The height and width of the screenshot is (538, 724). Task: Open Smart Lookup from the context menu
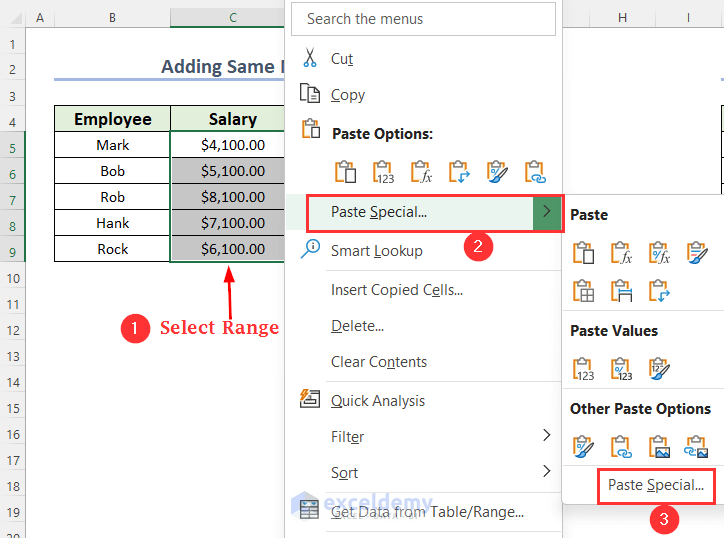click(376, 251)
